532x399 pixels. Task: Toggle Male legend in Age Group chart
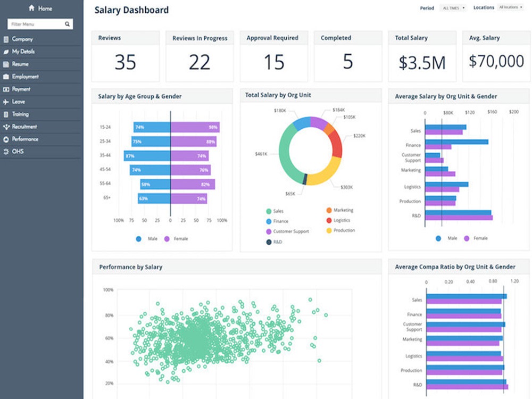click(x=147, y=239)
